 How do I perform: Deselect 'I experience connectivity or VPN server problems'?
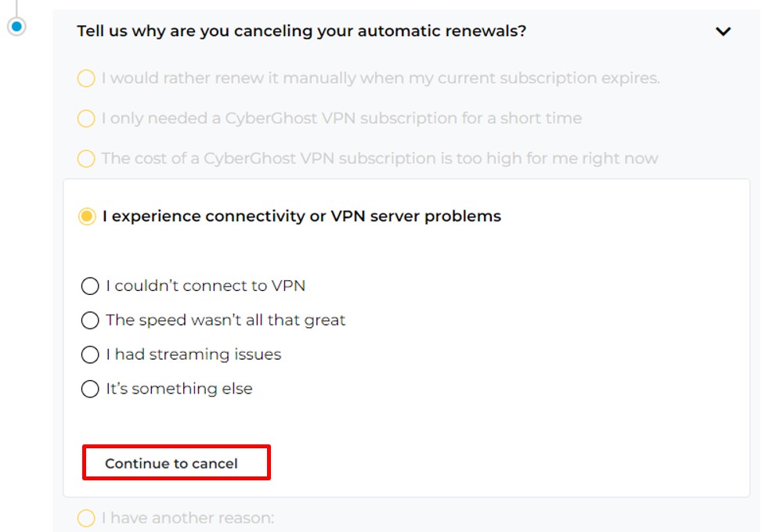pos(85,216)
